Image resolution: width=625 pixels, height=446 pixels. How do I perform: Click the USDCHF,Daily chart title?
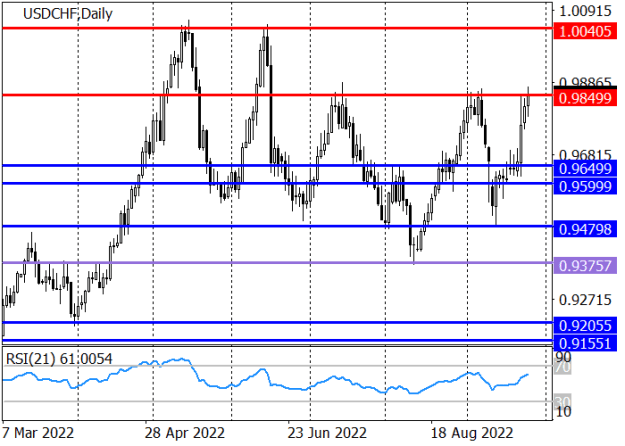tap(68, 14)
